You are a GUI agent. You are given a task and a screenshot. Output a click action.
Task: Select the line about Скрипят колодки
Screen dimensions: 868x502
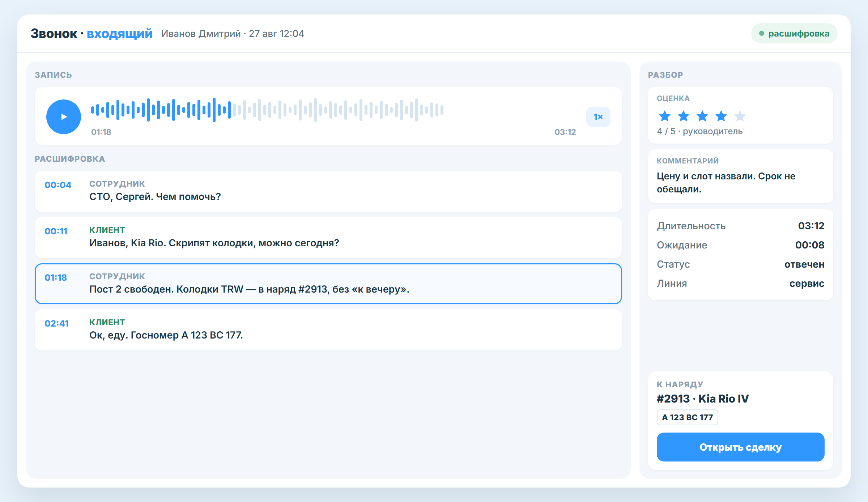tap(328, 238)
